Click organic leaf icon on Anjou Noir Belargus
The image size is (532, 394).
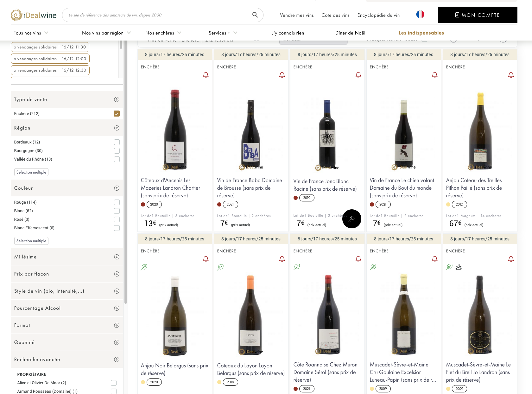click(144, 267)
